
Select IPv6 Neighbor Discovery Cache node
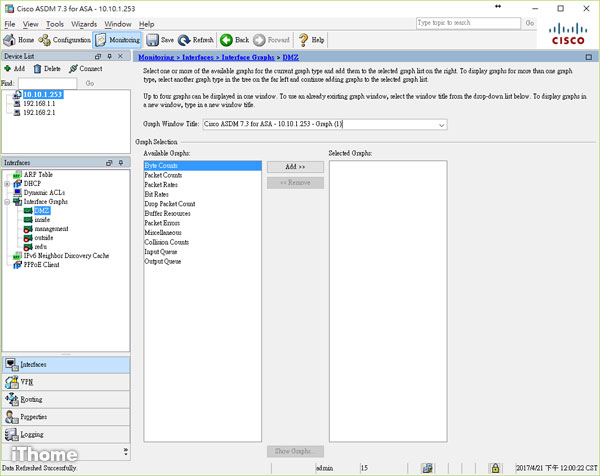click(x=66, y=256)
